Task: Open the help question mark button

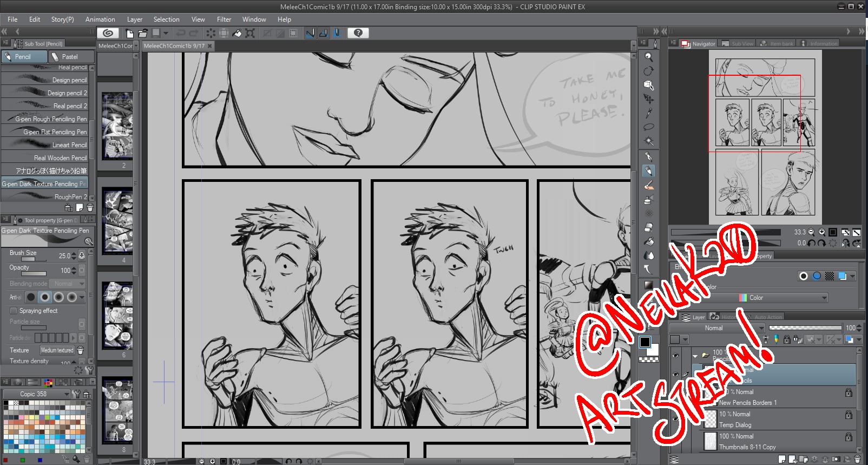Action: pos(358,33)
